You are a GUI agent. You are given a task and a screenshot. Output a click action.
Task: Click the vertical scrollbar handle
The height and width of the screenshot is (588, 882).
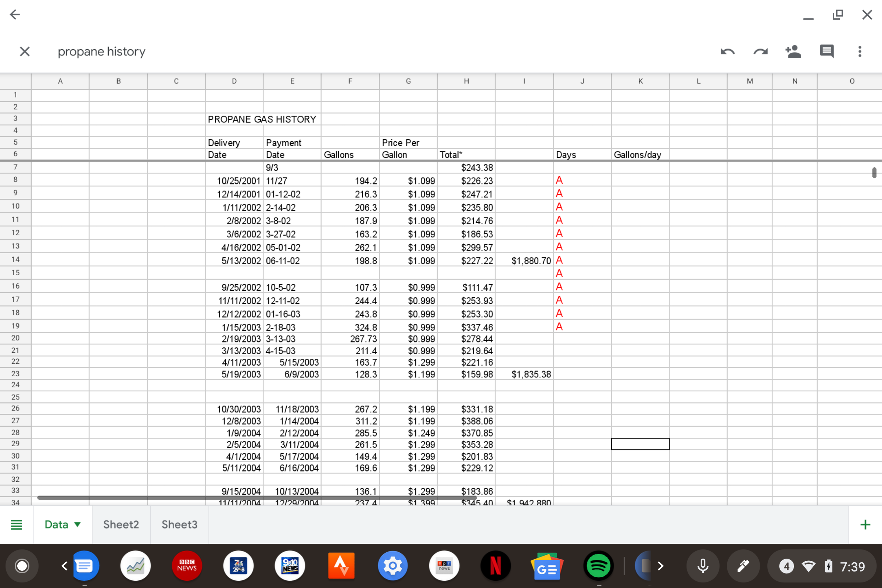tap(874, 172)
